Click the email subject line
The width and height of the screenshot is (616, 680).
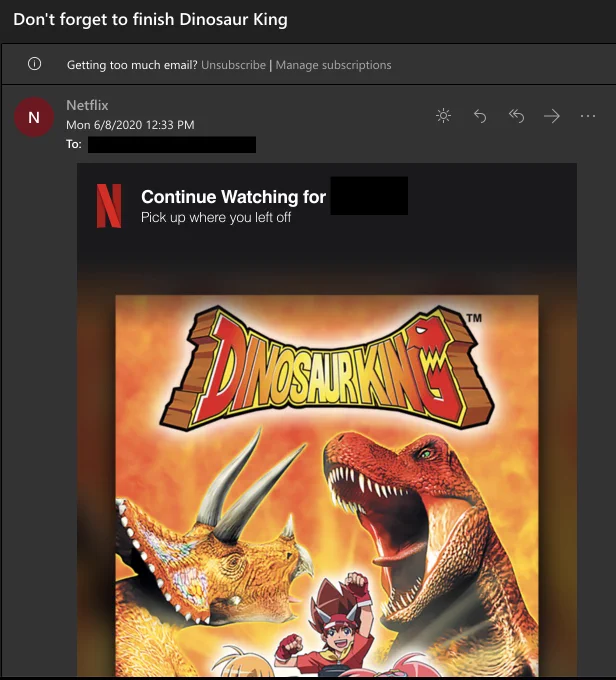pyautogui.click(x=151, y=20)
